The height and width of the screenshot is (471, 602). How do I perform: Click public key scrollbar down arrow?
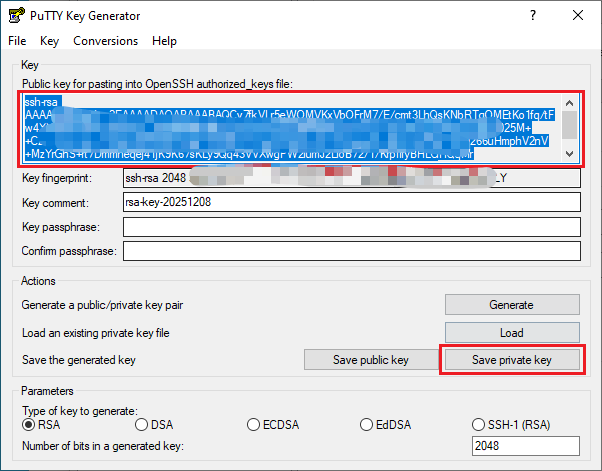(x=570, y=154)
